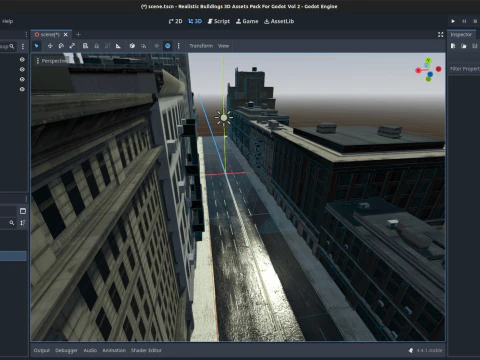Activate the Ruler Mode triangle icon
Screen dimensions: 480x360
point(118,46)
